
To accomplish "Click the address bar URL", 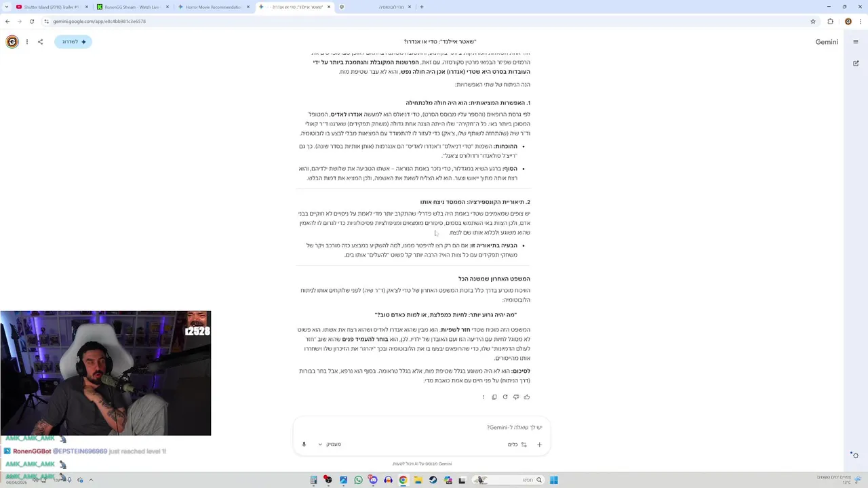I will 100,22.
